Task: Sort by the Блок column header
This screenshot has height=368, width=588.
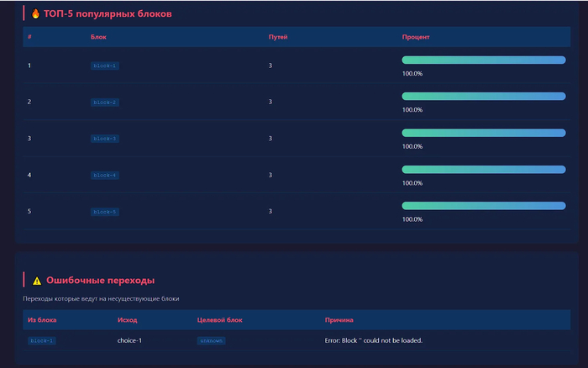Action: click(x=98, y=37)
